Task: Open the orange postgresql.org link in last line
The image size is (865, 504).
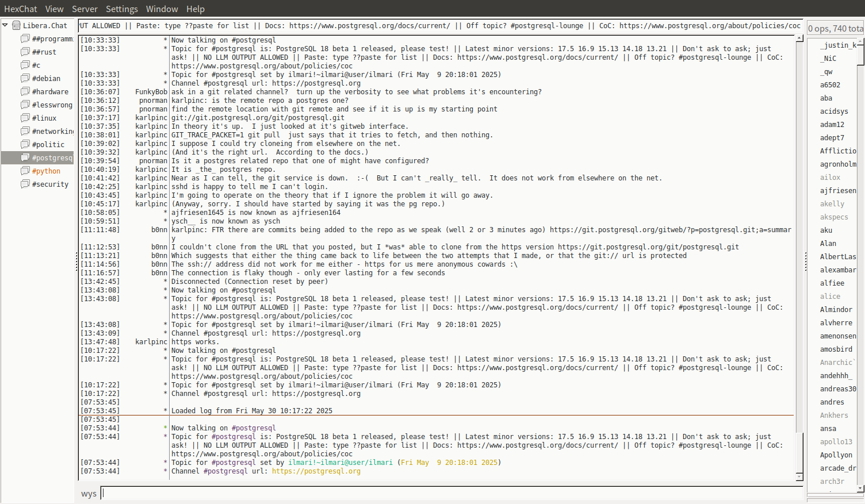Action: click(x=316, y=471)
